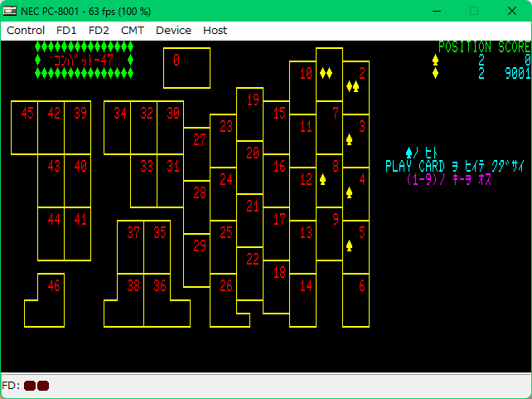The image size is (532, 399).
Task: Click the PLAY CARD prompt text
Action: click(x=454, y=166)
